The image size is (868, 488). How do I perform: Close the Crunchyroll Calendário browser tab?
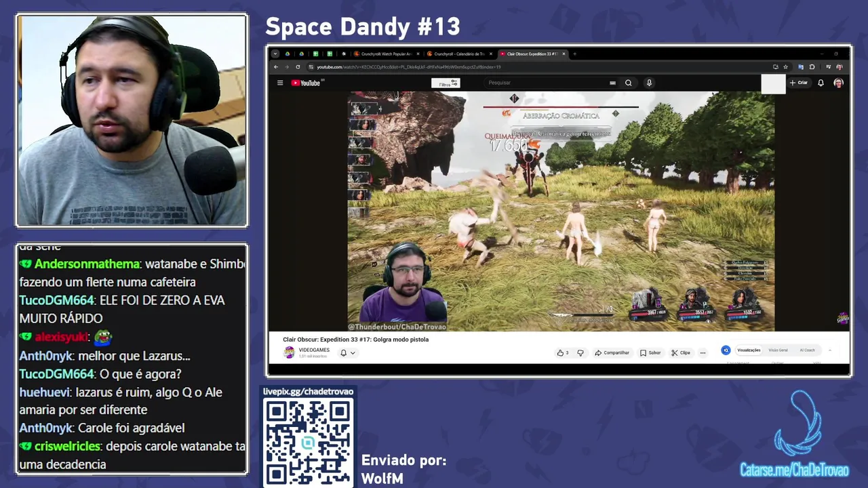491,54
